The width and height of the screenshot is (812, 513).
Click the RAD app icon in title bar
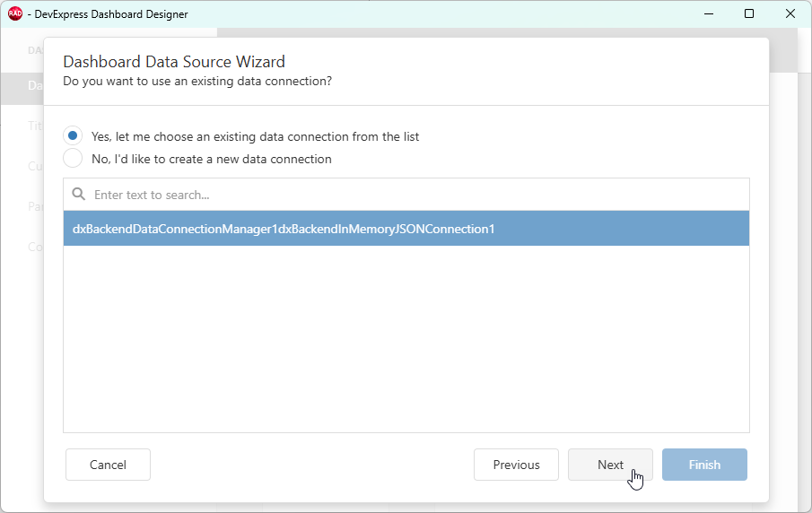click(x=15, y=14)
